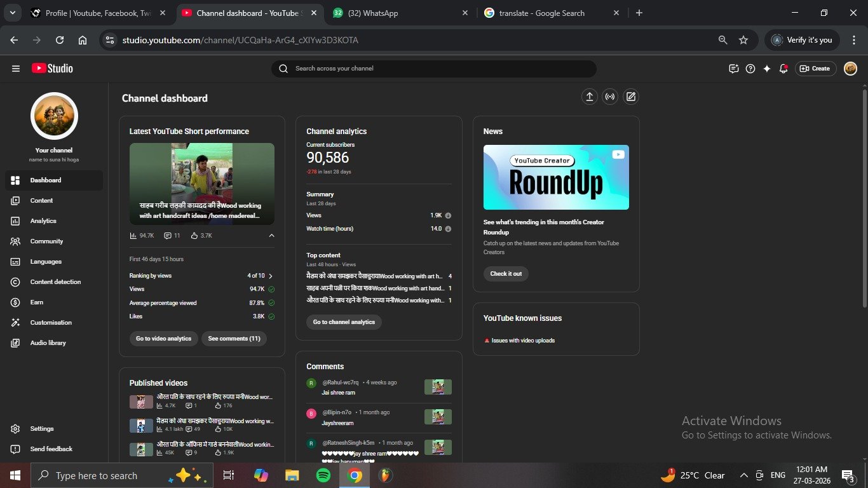The height and width of the screenshot is (488, 868).
Task: Open Analytics in the left sidebar
Action: [43, 221]
